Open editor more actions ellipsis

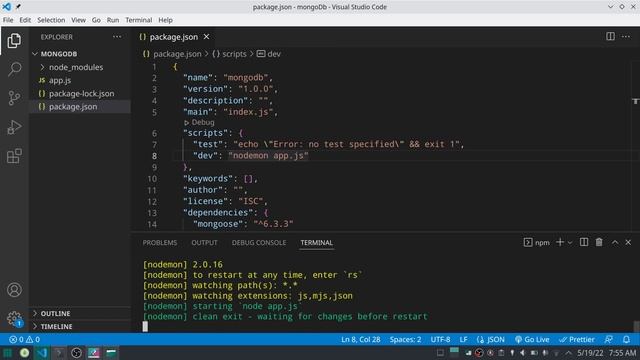tap(626, 37)
